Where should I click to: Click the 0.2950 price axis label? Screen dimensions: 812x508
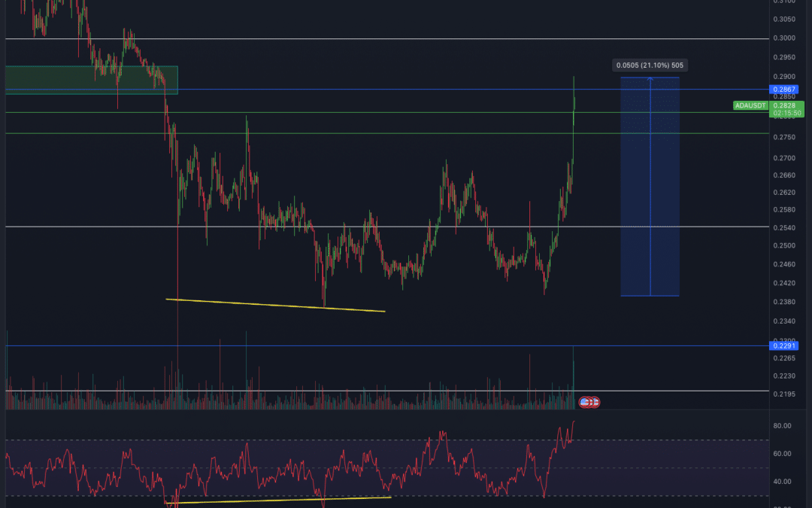tap(784, 57)
